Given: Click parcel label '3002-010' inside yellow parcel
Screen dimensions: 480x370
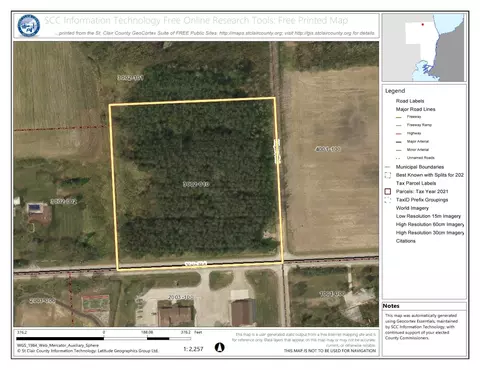Looking at the screenshot, I should pyautogui.click(x=196, y=184).
